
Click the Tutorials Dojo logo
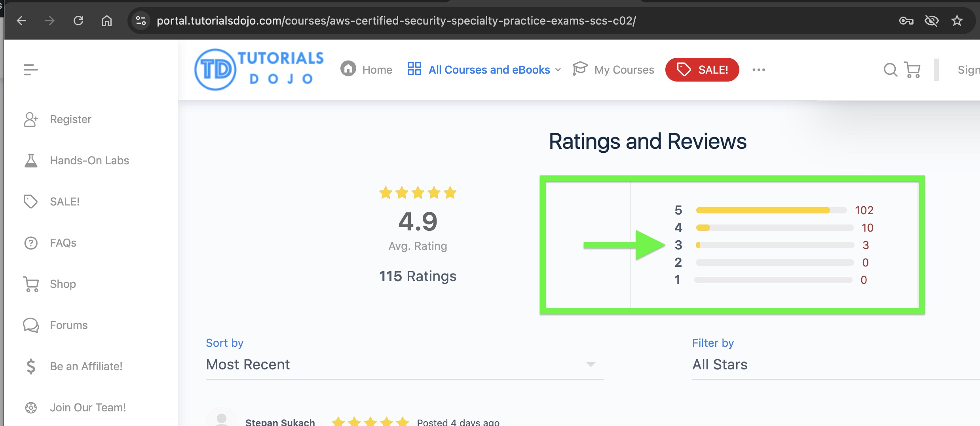pos(259,69)
